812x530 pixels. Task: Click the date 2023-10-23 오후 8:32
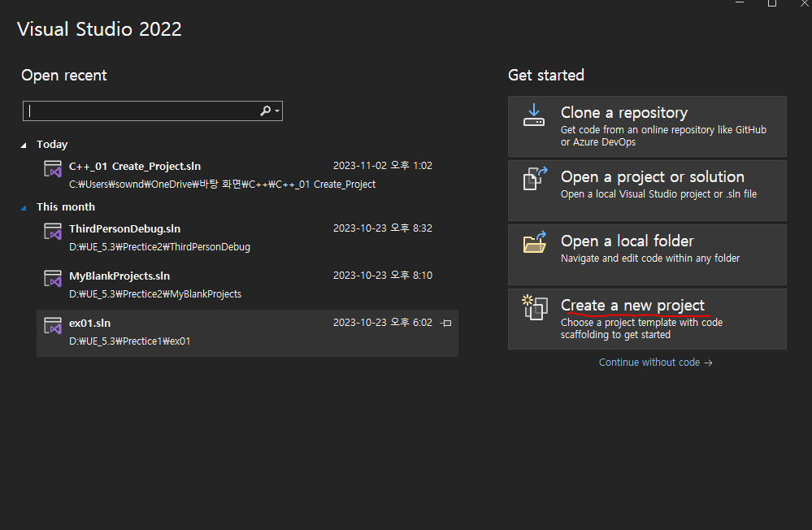tap(383, 228)
